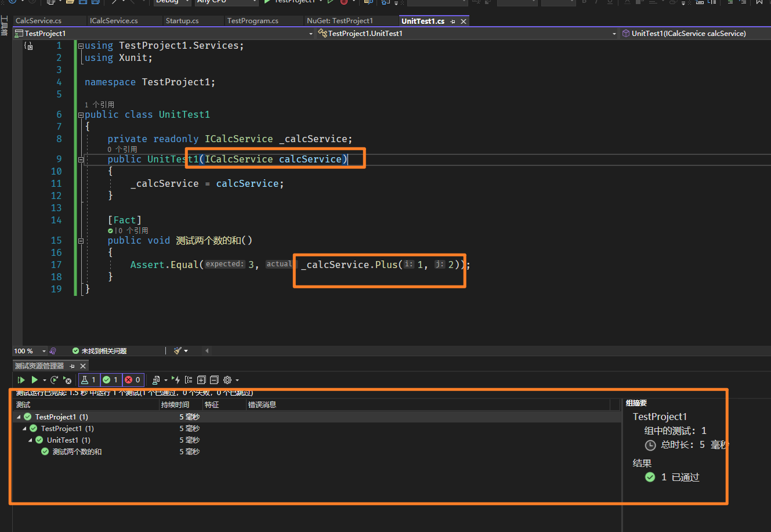Click the code cleanup broom icon

178,351
